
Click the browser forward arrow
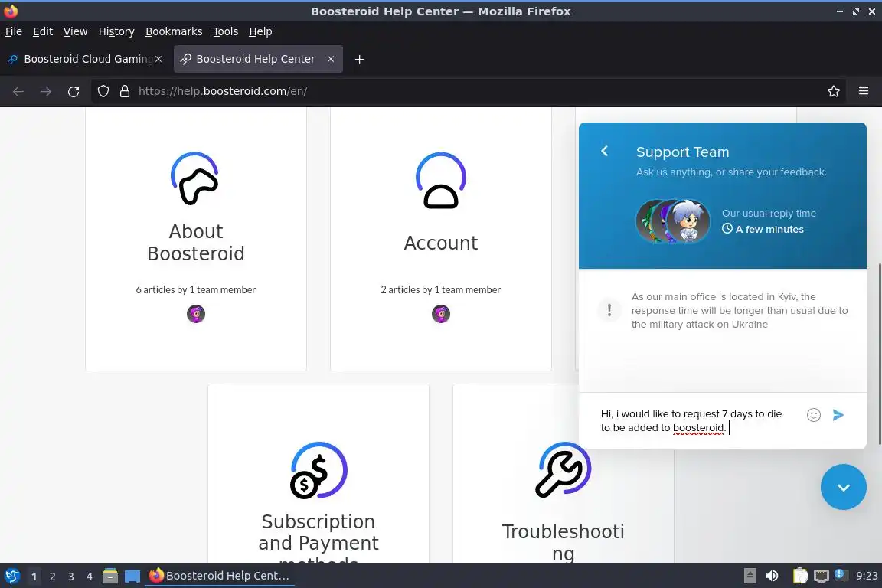point(46,91)
